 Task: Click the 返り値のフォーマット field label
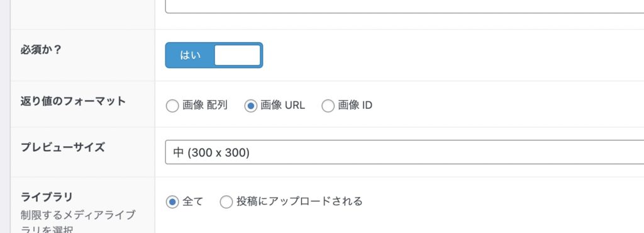pyautogui.click(x=73, y=101)
